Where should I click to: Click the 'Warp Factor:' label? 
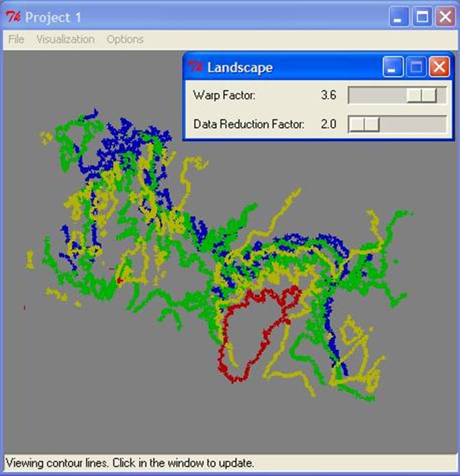[x=224, y=95]
